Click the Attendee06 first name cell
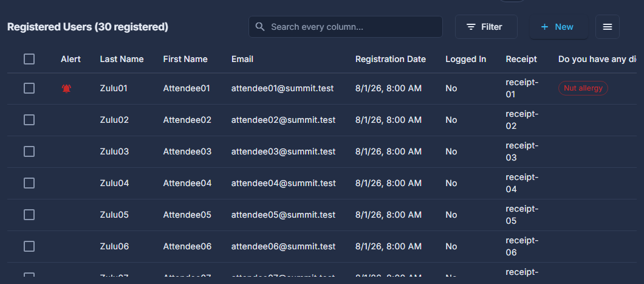The height and width of the screenshot is (284, 644). click(x=187, y=246)
